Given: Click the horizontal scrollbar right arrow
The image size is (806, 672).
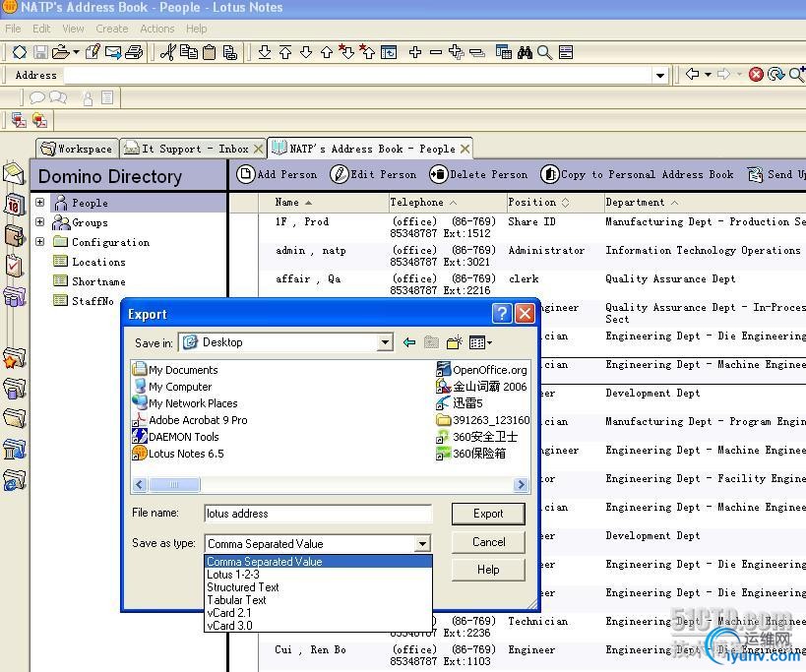Looking at the screenshot, I should (x=521, y=484).
